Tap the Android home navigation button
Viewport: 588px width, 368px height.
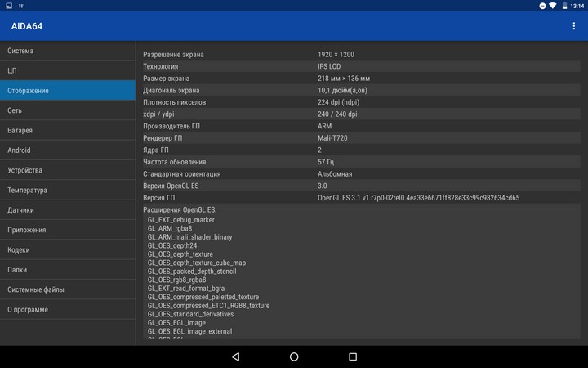[294, 357]
